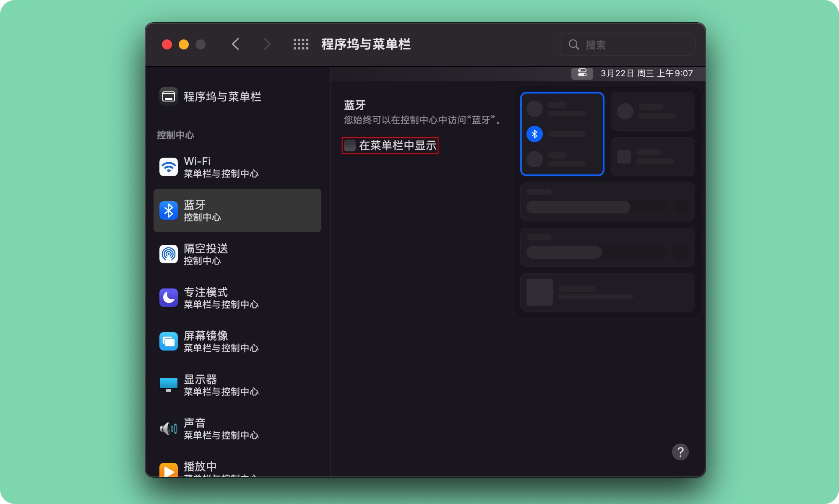
Task: Click the Display monitor icon in sidebar
Action: (x=169, y=385)
